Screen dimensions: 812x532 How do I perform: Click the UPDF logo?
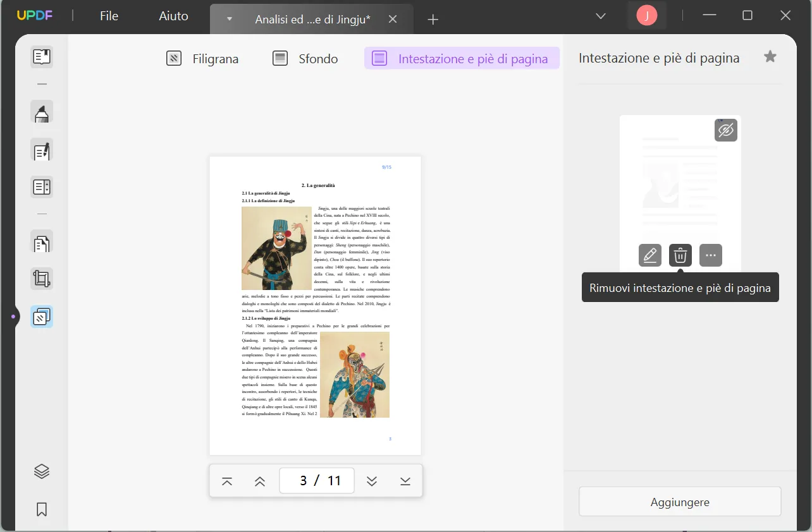pyautogui.click(x=35, y=16)
